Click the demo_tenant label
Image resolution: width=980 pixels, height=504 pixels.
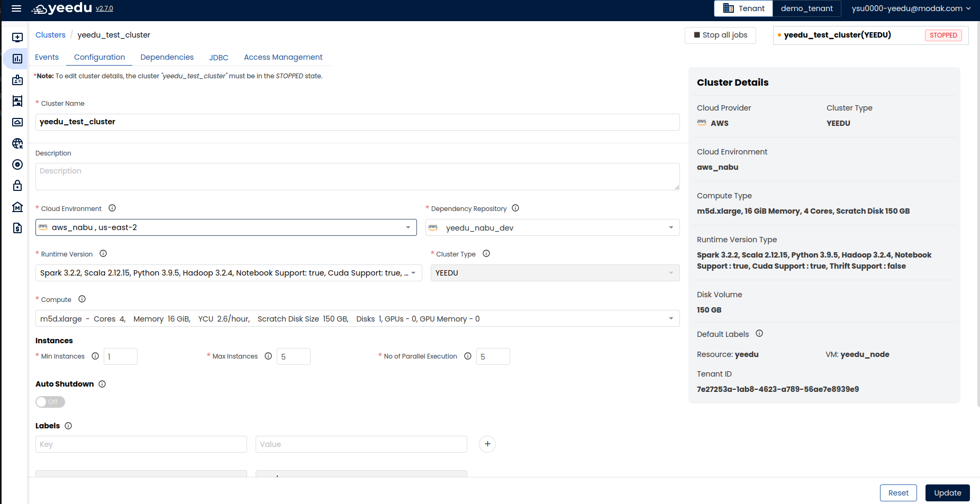[x=807, y=8]
